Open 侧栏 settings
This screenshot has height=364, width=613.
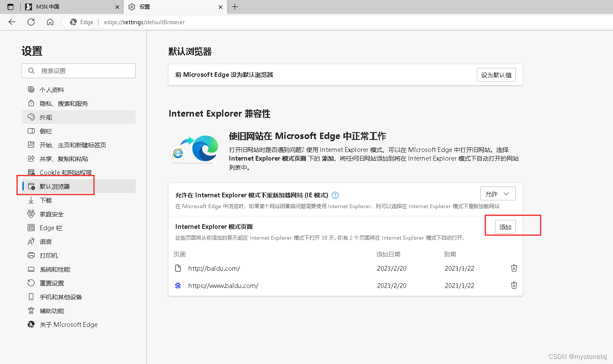79,131
